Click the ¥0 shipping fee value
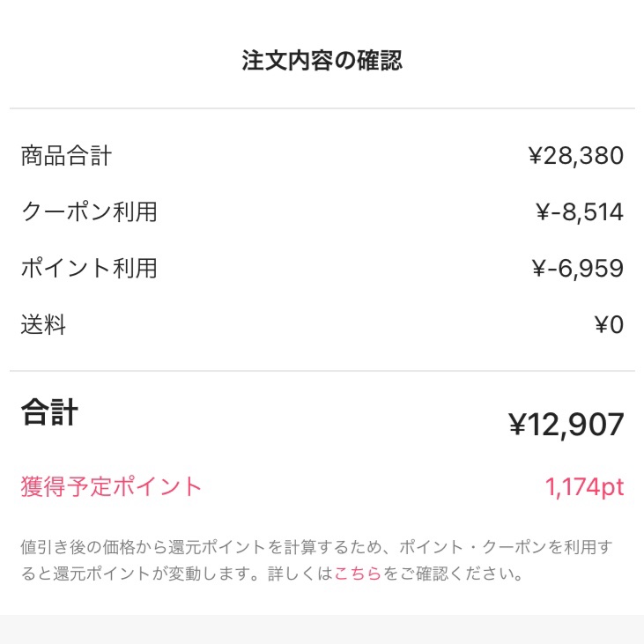 [609, 325]
